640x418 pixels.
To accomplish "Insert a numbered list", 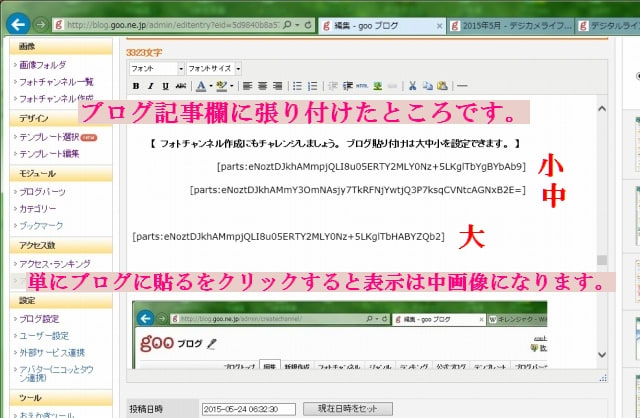I will pos(313,86).
